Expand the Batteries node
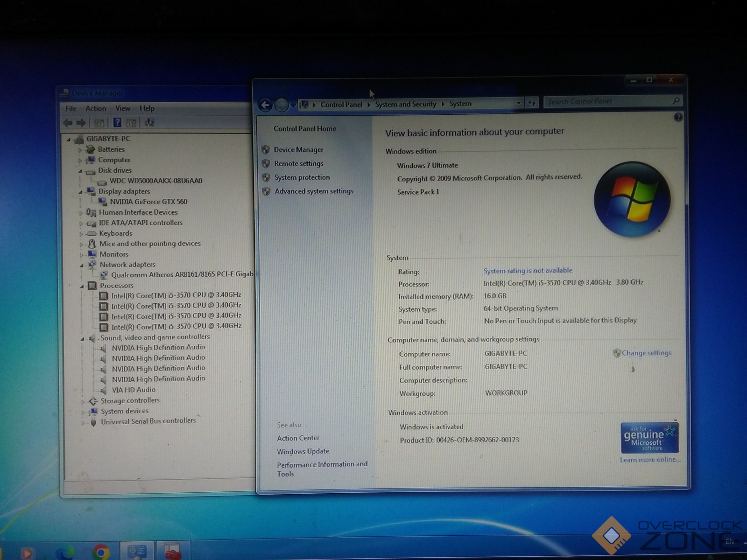This screenshot has width=747, height=560. [x=80, y=150]
